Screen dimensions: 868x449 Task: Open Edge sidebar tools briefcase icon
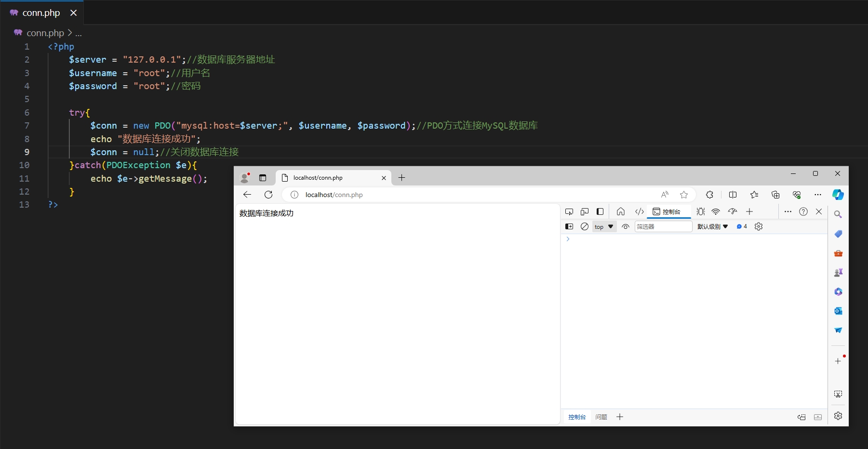coord(838,253)
